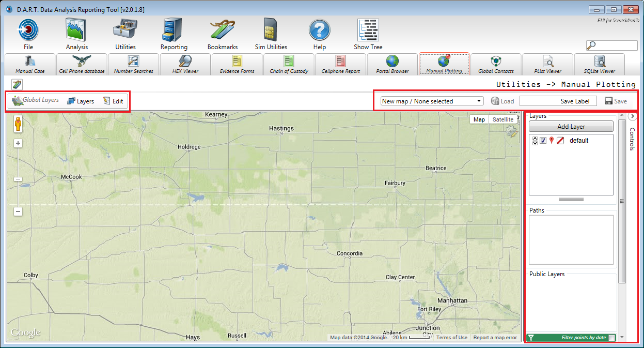The image size is (644, 348).
Task: Open the Global Contacts tab
Action: coord(496,64)
